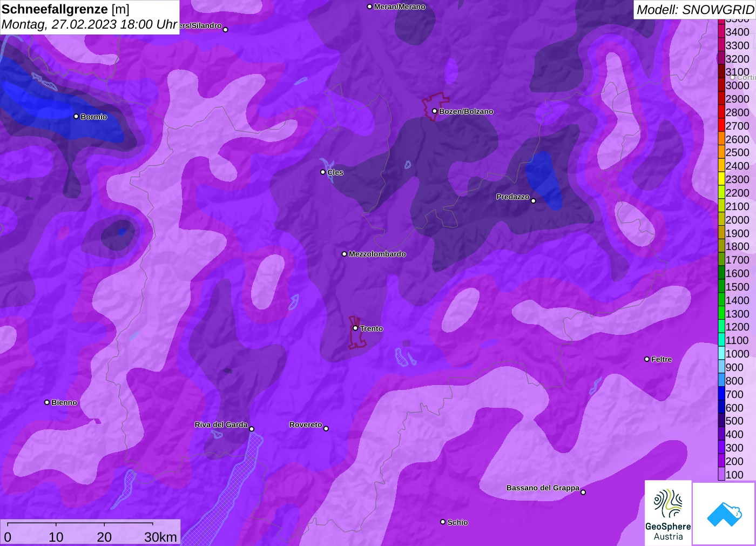The image size is (756, 546).
Task: Select the 1400 m green legend swatch
Action: point(721,300)
